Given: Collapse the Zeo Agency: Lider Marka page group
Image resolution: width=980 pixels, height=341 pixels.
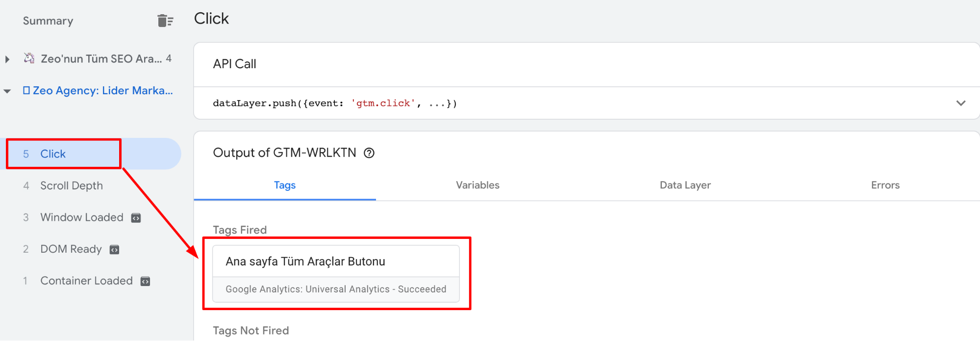Looking at the screenshot, I should click(7, 91).
